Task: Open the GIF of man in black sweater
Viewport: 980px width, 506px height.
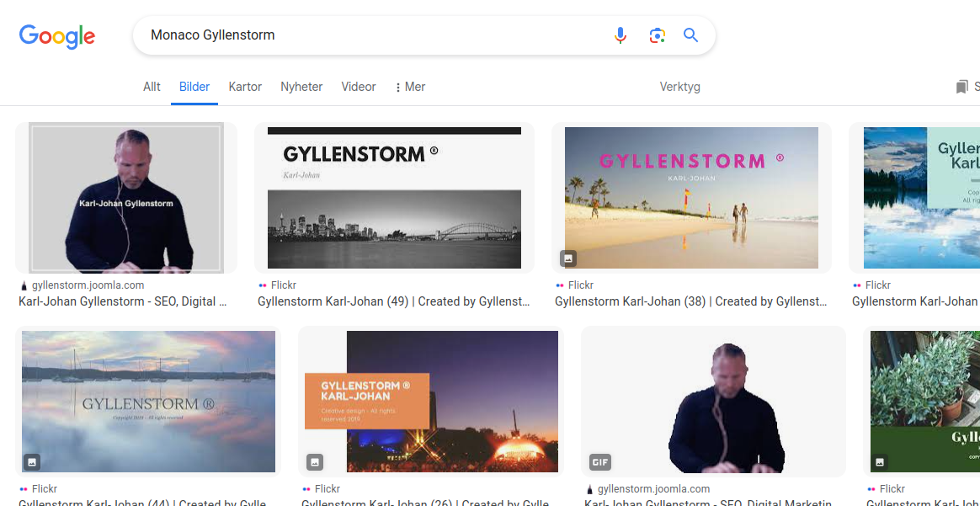Action: tap(713, 401)
